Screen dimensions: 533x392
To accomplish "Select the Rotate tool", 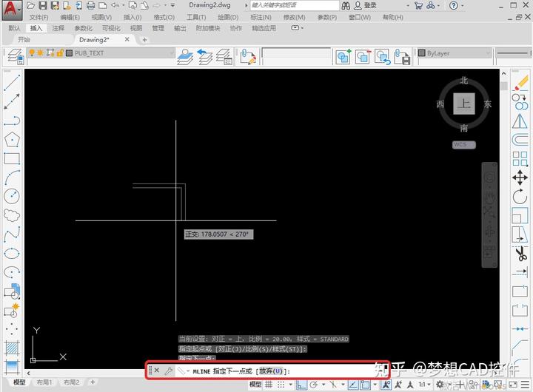I will [x=520, y=197].
